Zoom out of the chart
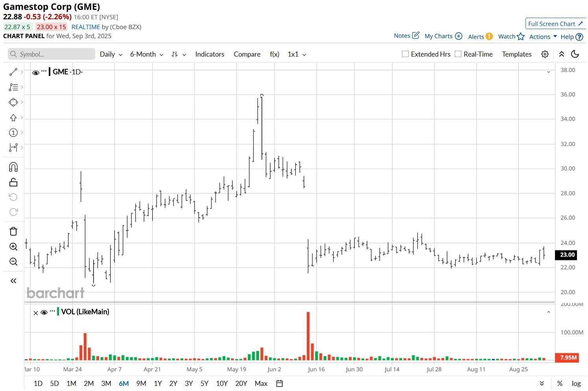 (13, 262)
